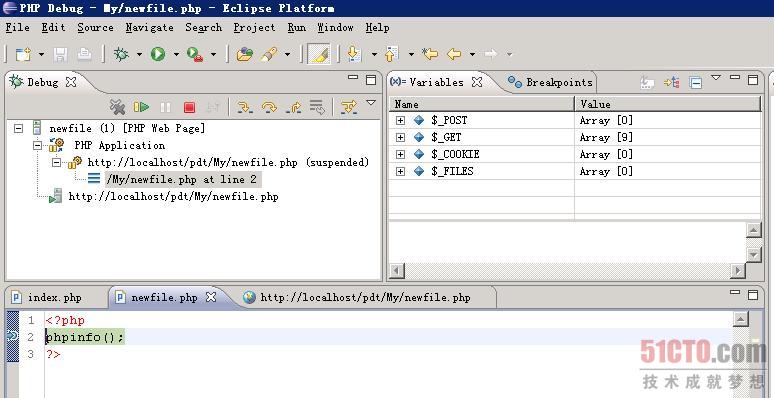Open dropdown next to New icon

[x=41, y=54]
